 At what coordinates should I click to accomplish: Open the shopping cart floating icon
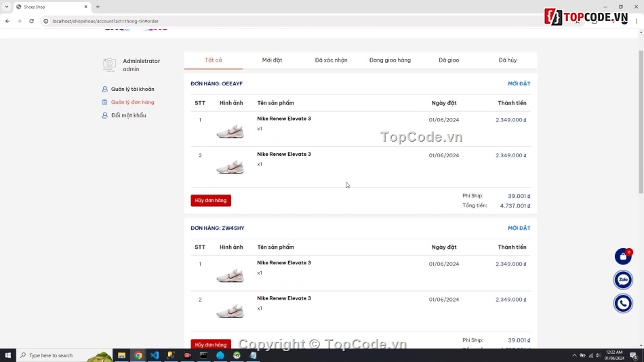click(622, 256)
